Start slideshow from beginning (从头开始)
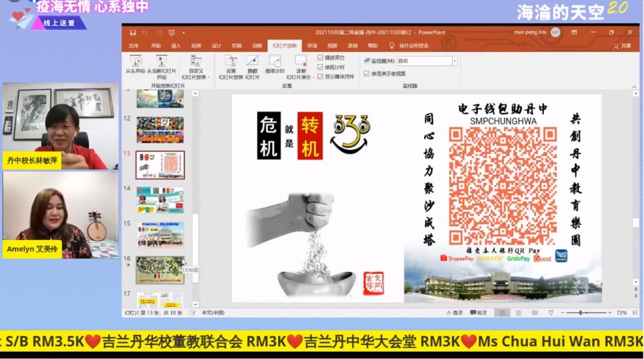Viewport: 644px width, 359px height. [135, 64]
